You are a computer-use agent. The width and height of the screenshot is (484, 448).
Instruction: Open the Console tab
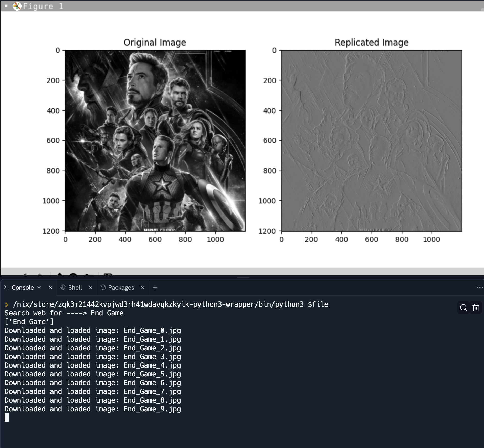tap(23, 288)
